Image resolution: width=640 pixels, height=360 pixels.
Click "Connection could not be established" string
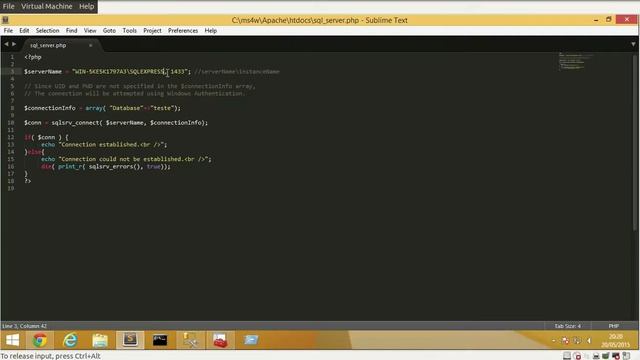click(x=133, y=159)
